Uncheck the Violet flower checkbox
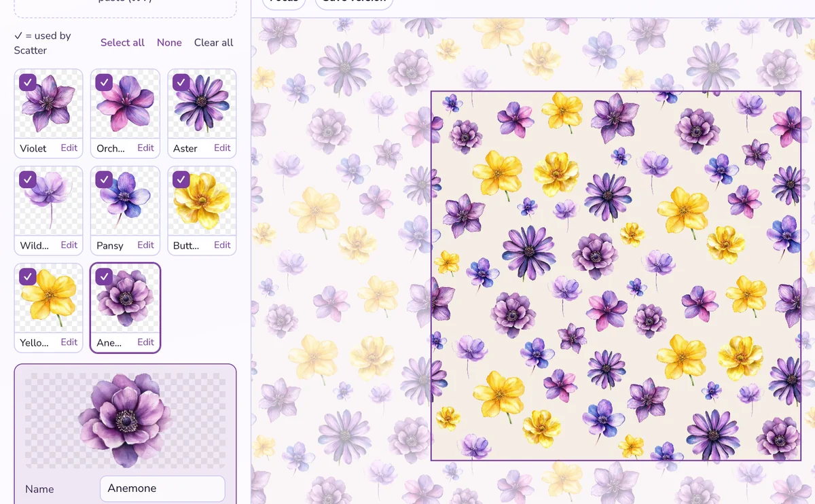The width and height of the screenshot is (815, 504). click(x=27, y=82)
